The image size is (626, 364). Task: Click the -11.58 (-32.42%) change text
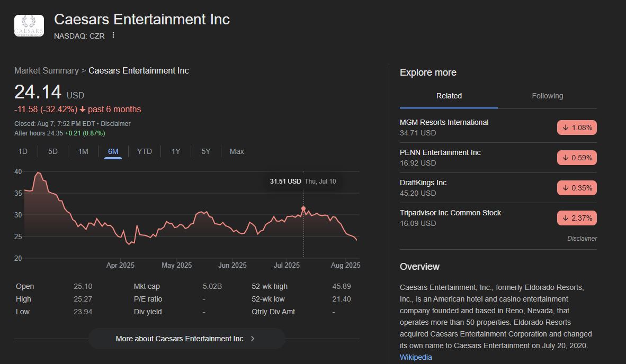tap(46, 109)
